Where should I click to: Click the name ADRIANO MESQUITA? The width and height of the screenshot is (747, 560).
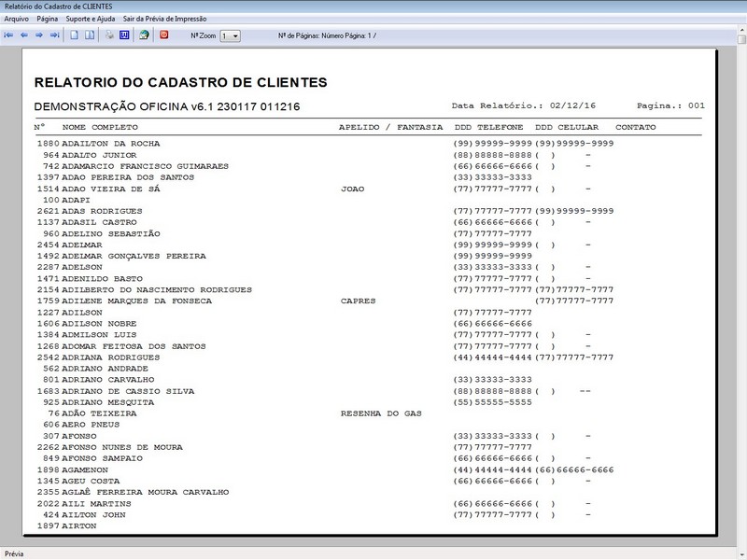pyautogui.click(x=108, y=402)
